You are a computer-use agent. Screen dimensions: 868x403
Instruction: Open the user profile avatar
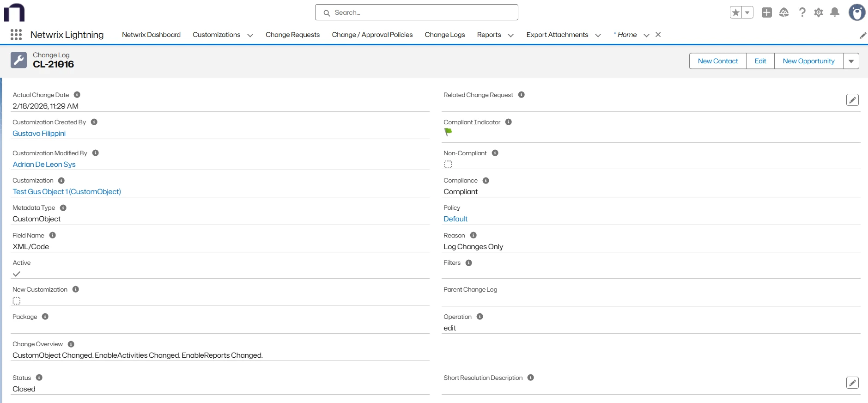coord(856,12)
